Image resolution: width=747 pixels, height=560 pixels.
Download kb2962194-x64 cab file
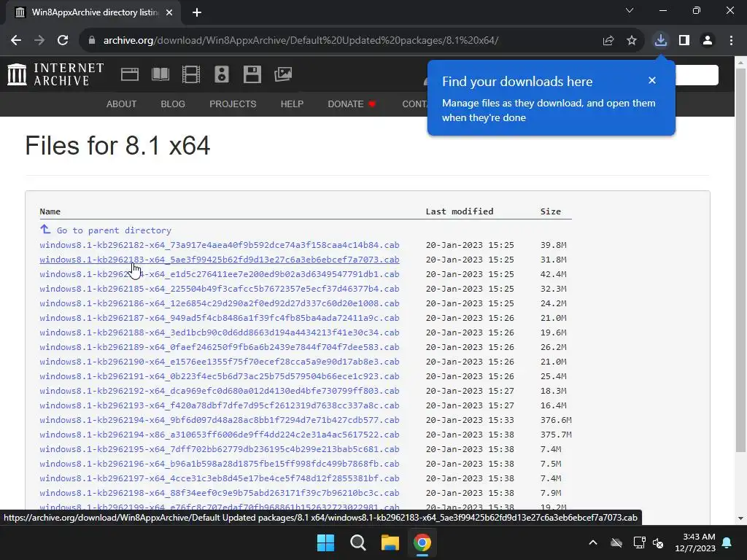pos(219,420)
